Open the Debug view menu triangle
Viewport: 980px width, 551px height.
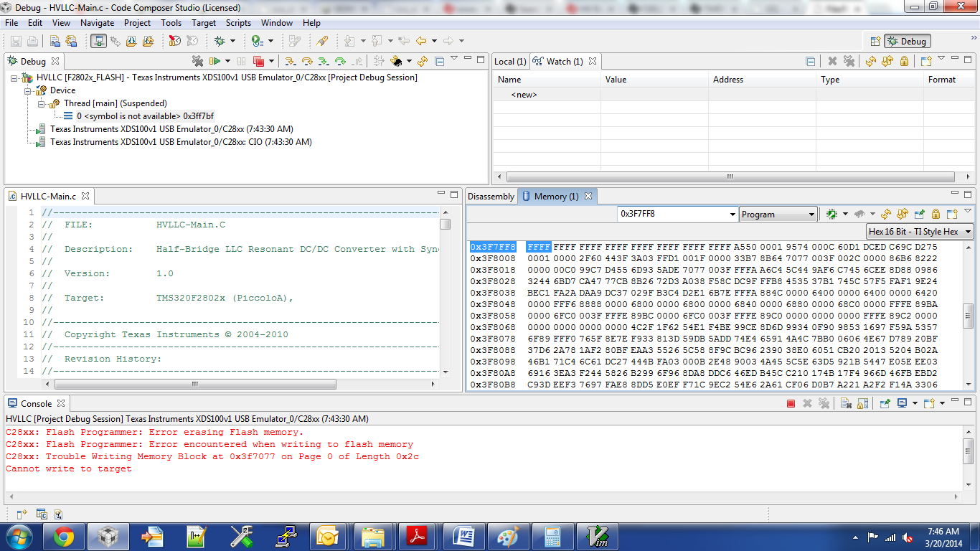click(x=453, y=59)
